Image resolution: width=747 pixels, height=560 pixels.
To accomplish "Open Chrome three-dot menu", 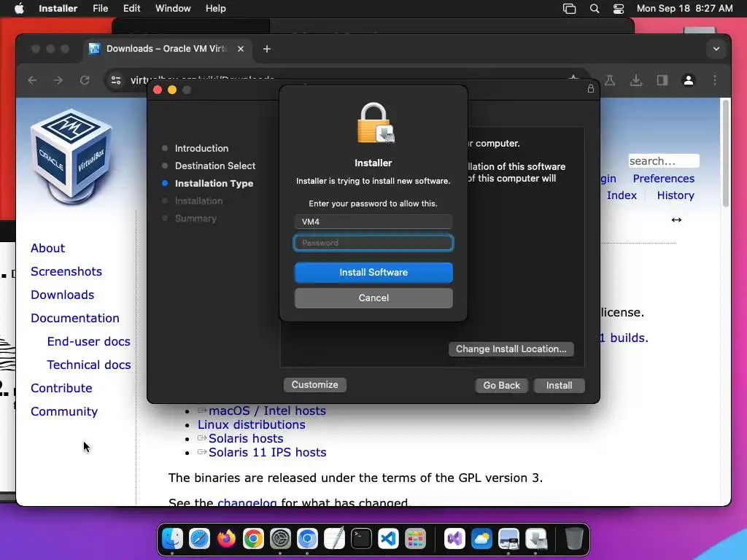I will tap(715, 80).
